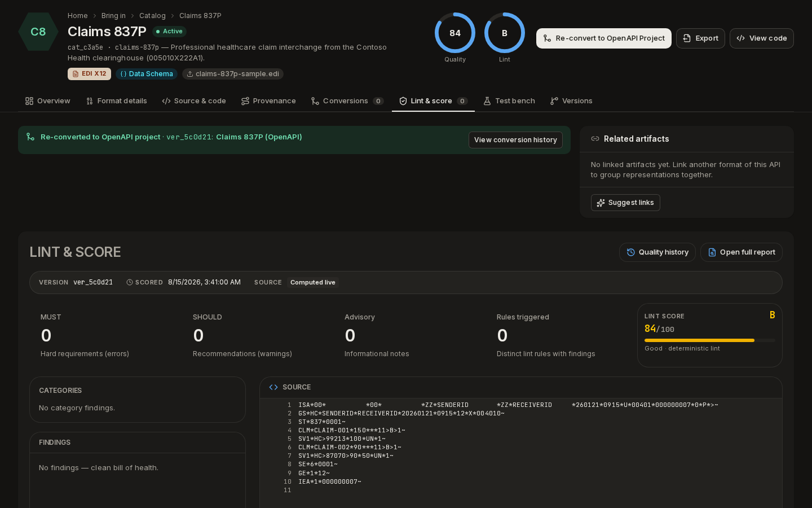Viewport: 812px width, 508px height.
Task: Click source line starting with ISA*00*
Action: pyautogui.click(x=508, y=405)
